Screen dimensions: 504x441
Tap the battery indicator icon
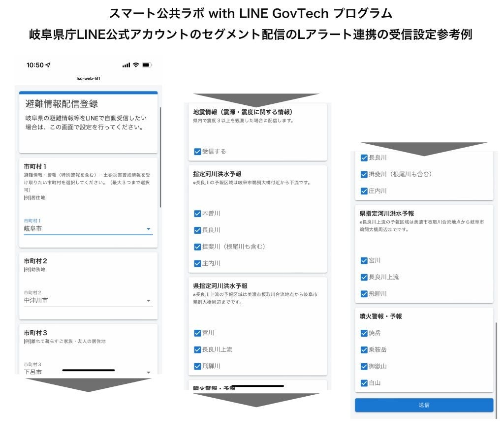tap(147, 65)
